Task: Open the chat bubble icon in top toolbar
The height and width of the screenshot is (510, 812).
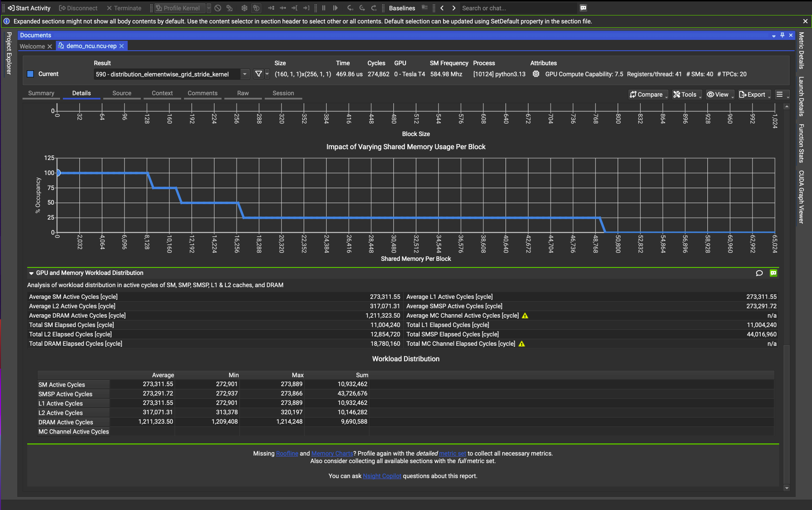Action: (x=583, y=8)
